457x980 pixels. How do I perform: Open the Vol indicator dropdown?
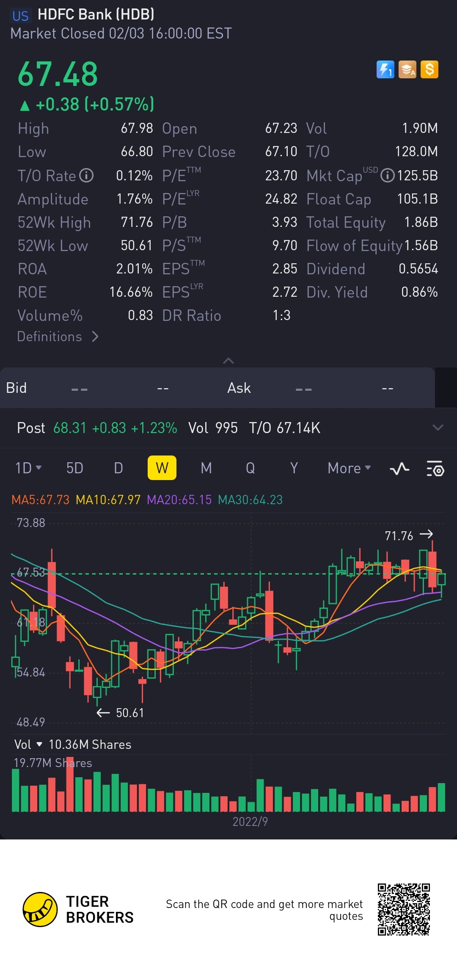[x=28, y=745]
